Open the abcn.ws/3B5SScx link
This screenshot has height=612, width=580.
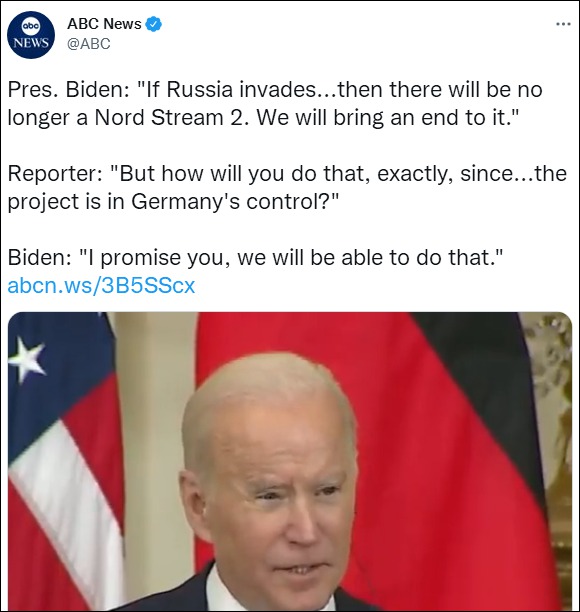coord(101,285)
